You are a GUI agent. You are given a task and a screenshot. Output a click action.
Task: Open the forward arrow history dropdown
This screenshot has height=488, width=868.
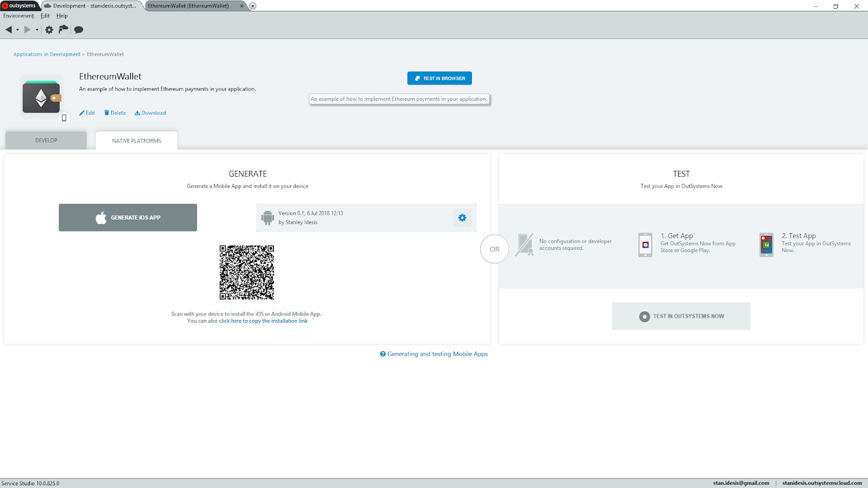[x=36, y=30]
